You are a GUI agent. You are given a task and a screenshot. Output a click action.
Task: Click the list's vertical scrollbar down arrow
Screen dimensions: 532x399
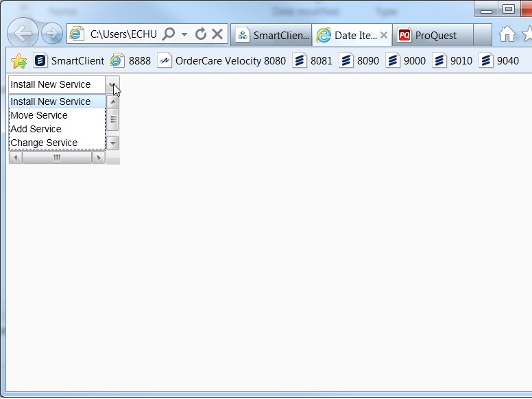click(113, 143)
